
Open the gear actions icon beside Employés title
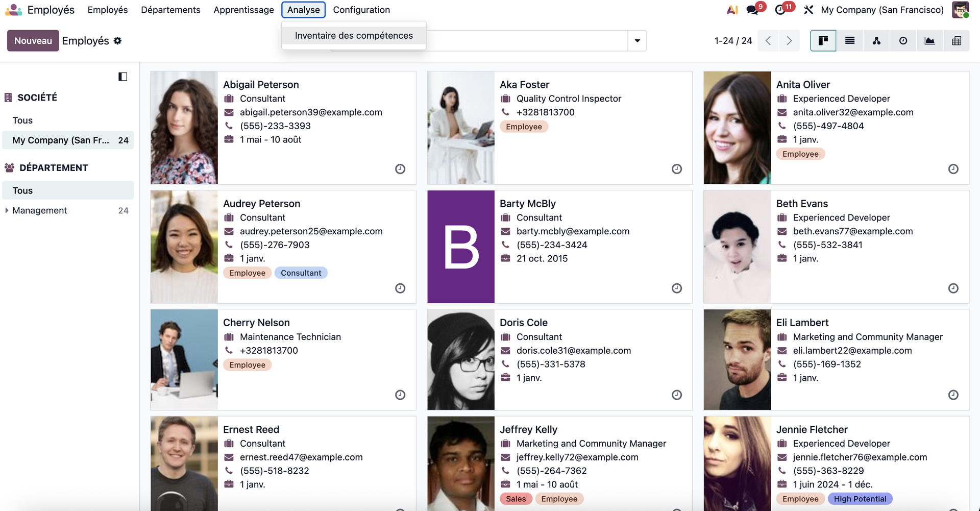(x=118, y=40)
